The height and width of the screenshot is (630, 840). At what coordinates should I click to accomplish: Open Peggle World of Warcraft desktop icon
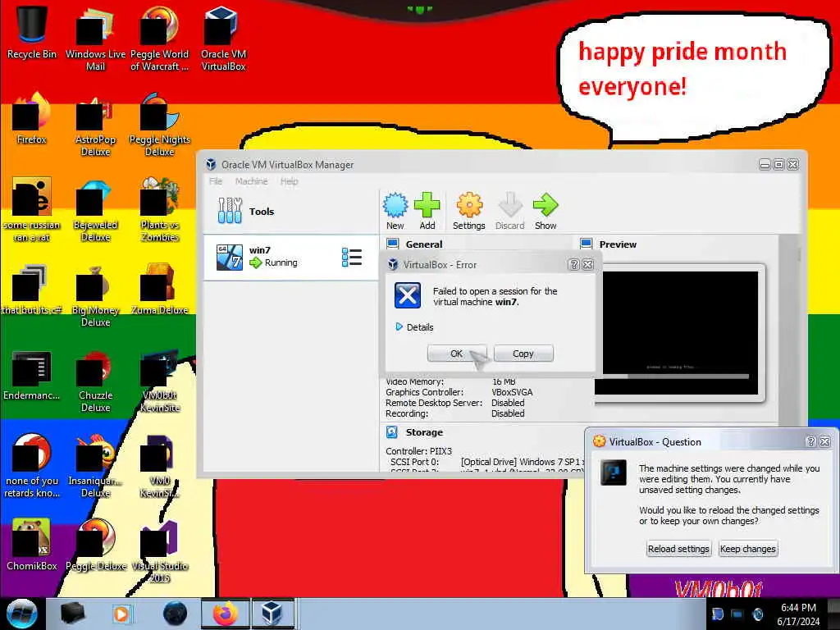click(x=160, y=39)
